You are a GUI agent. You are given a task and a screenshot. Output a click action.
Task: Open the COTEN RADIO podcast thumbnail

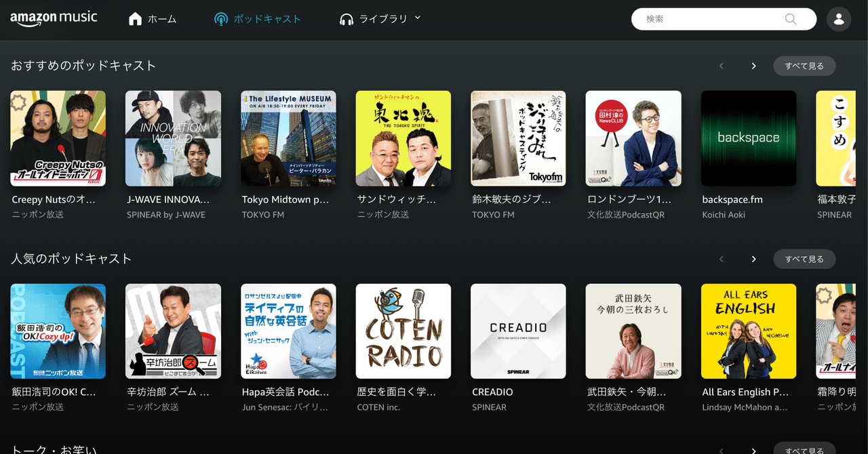(x=403, y=331)
